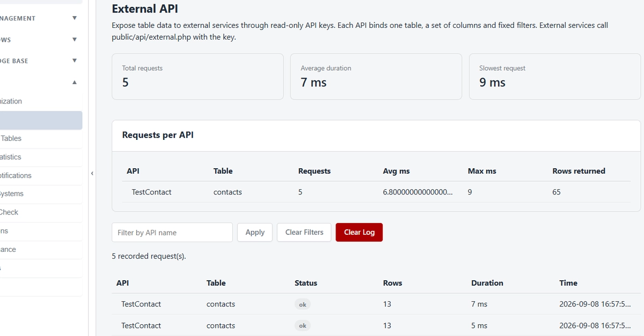Collapse the open sidebar section with the up arrow
Viewport: 644px width, 336px height.
coord(75,82)
